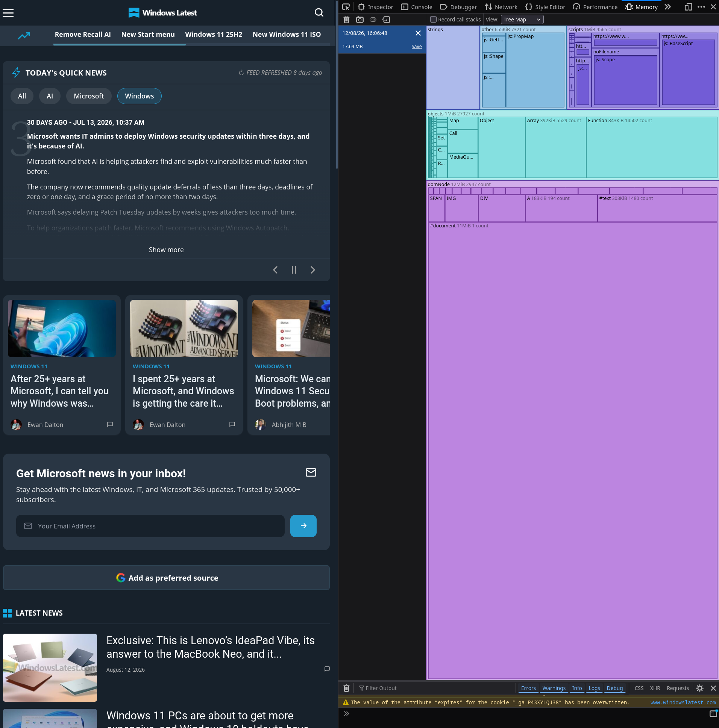Viewport: 719px width, 728px height.
Task: Open the Tree Map view dropdown
Action: (x=522, y=20)
